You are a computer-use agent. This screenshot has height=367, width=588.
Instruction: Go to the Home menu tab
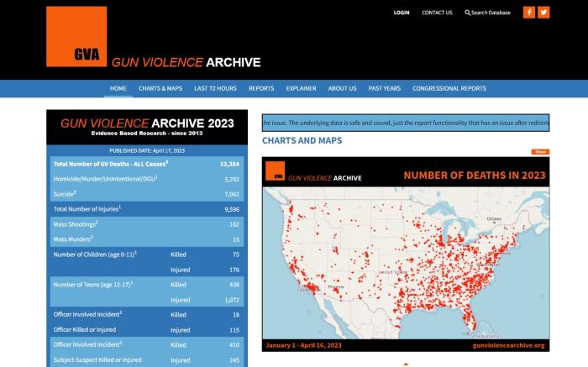118,88
